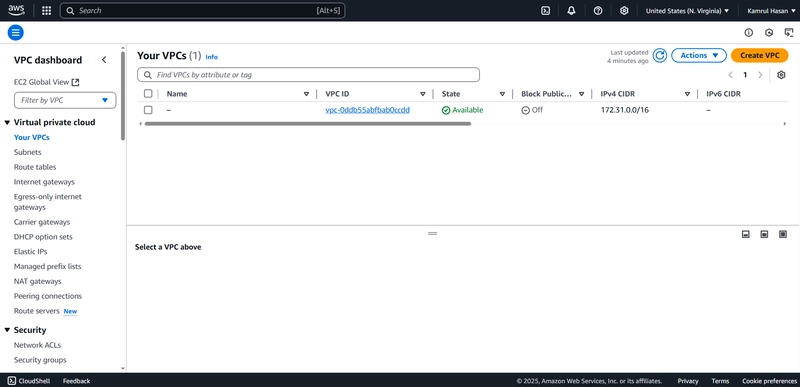Select the vpc-0ddb55abfbab0ccdd row checkbox
Screen dimensions: 800x387
point(148,110)
